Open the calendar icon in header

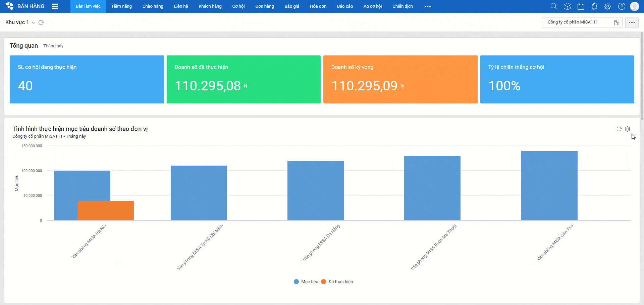581,6
